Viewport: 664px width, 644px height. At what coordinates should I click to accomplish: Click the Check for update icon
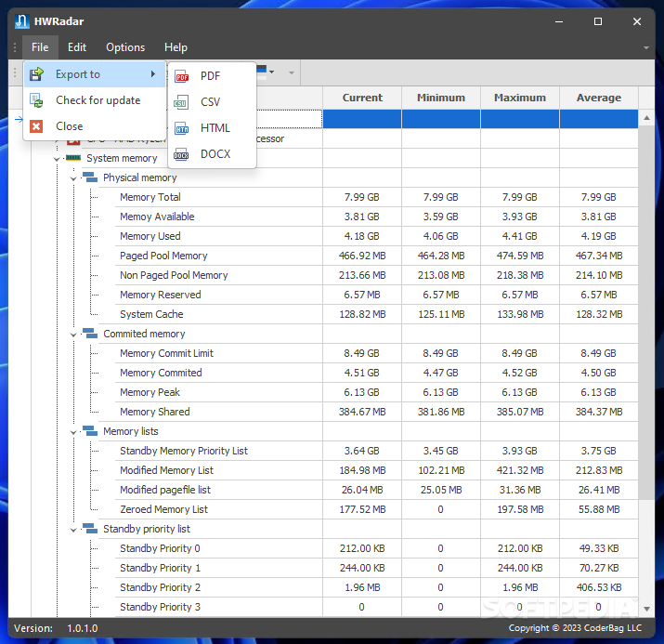pos(36,100)
